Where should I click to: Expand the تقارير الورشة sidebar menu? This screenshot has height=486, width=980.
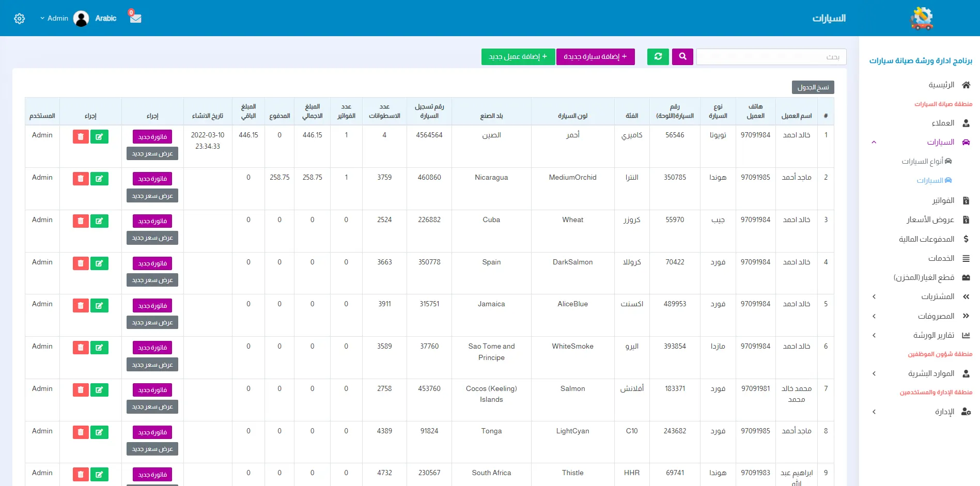click(933, 335)
